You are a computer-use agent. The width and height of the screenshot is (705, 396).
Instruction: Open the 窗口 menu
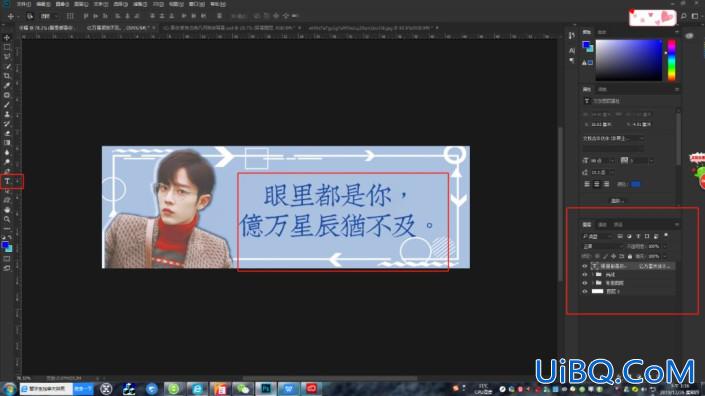pyautogui.click(x=196, y=4)
